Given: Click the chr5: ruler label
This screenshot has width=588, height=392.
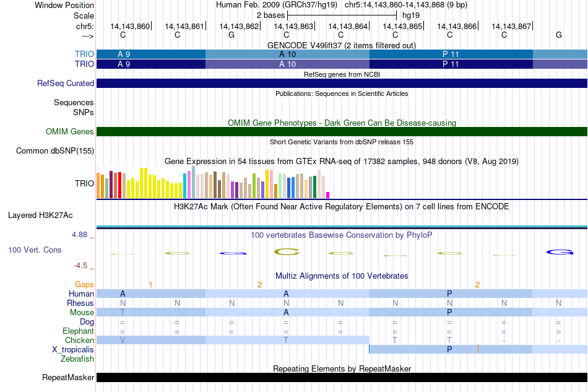Looking at the screenshot, I should 85,26.
